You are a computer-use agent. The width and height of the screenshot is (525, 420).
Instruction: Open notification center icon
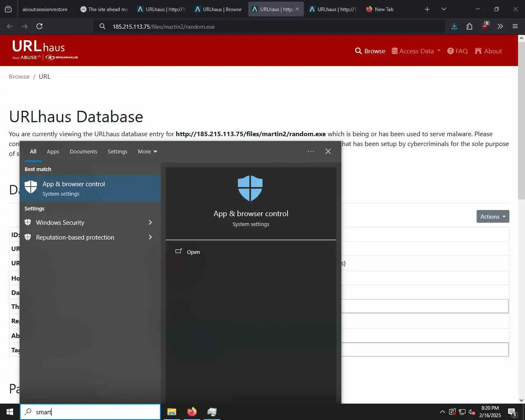(512, 412)
